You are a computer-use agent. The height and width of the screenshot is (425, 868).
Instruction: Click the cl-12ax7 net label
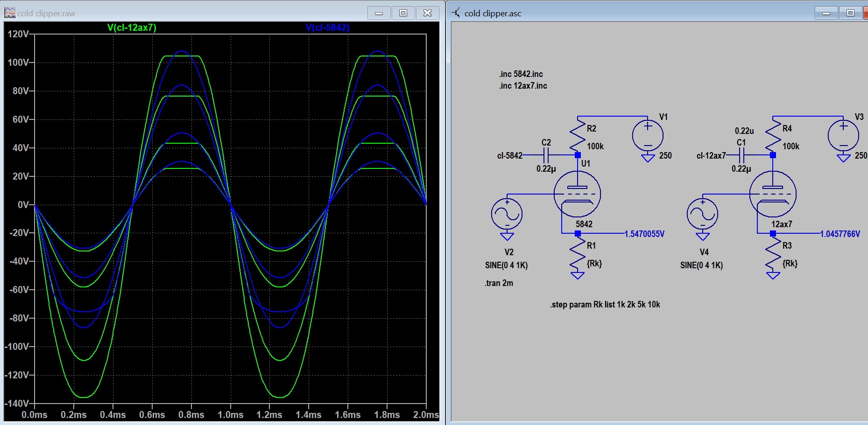click(x=711, y=155)
